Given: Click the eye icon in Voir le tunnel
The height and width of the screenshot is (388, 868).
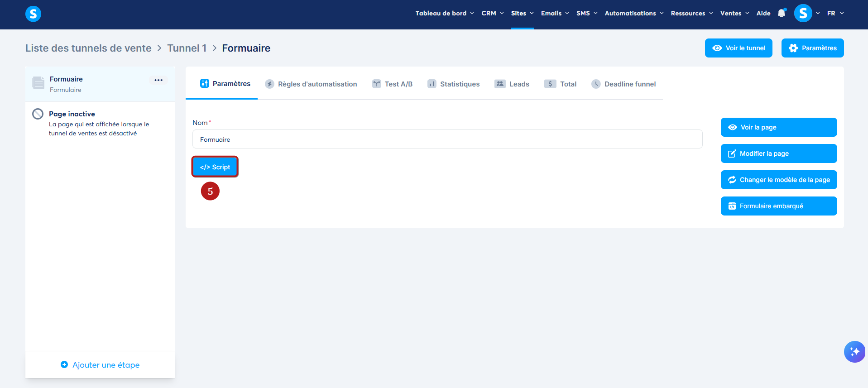Looking at the screenshot, I should pos(717,48).
